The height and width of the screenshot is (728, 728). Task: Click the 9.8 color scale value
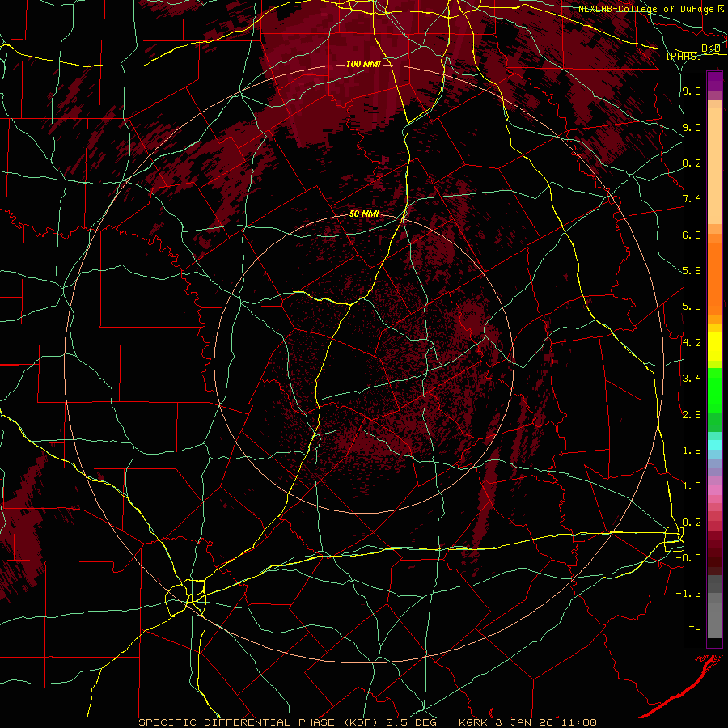coord(692,91)
